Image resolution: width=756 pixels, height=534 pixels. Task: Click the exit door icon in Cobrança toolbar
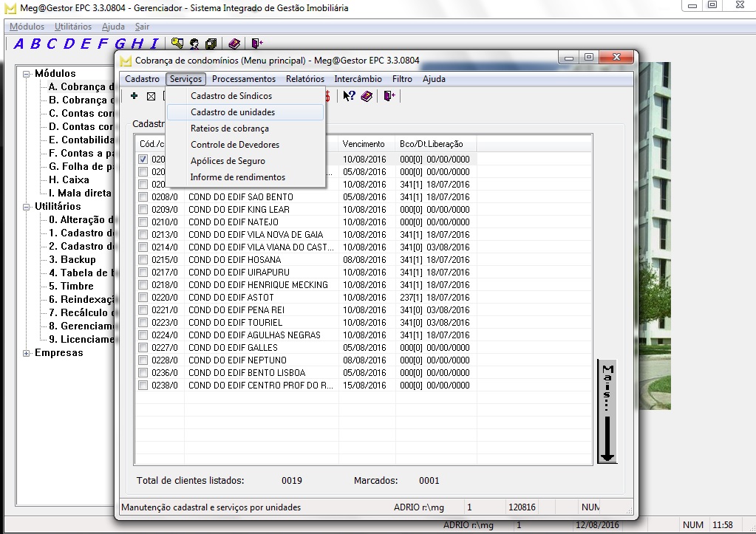(389, 96)
